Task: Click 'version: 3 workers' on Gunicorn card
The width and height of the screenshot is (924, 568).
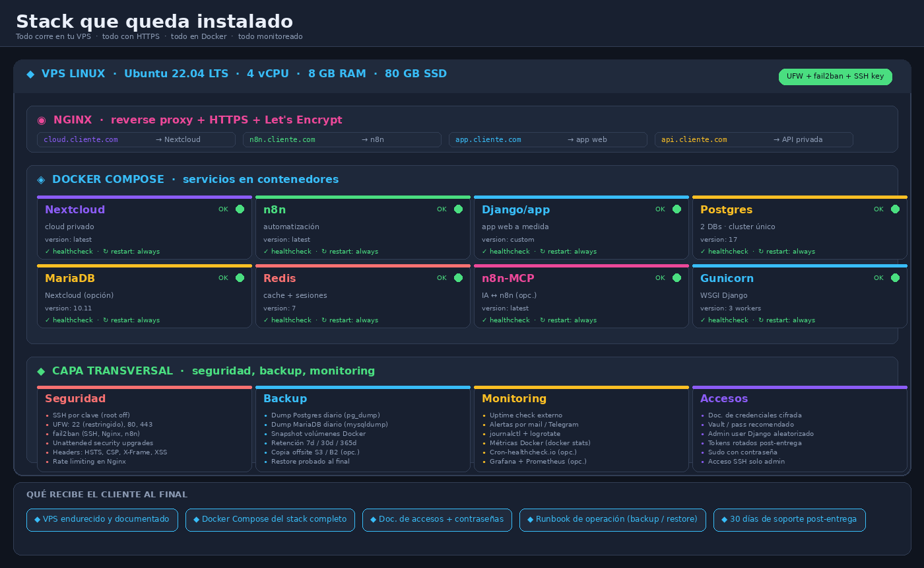Action: coord(731,308)
